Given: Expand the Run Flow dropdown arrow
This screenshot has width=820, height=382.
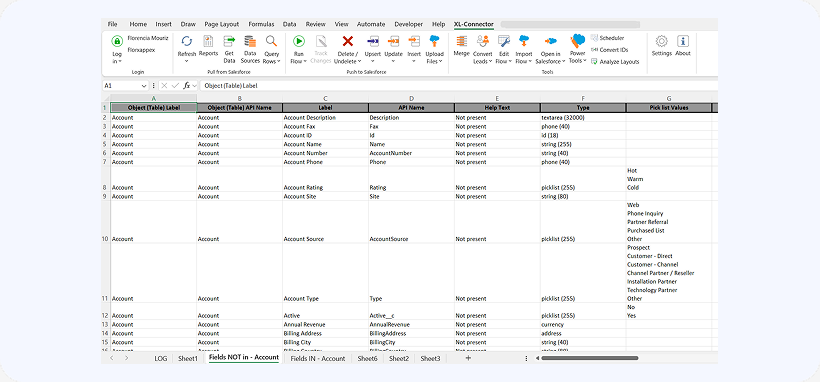Looking at the screenshot, I should pyautogui.click(x=305, y=62).
